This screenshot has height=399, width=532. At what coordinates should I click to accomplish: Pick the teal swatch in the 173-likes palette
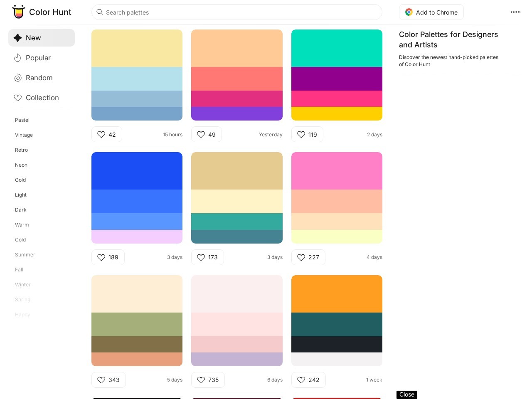click(x=237, y=222)
